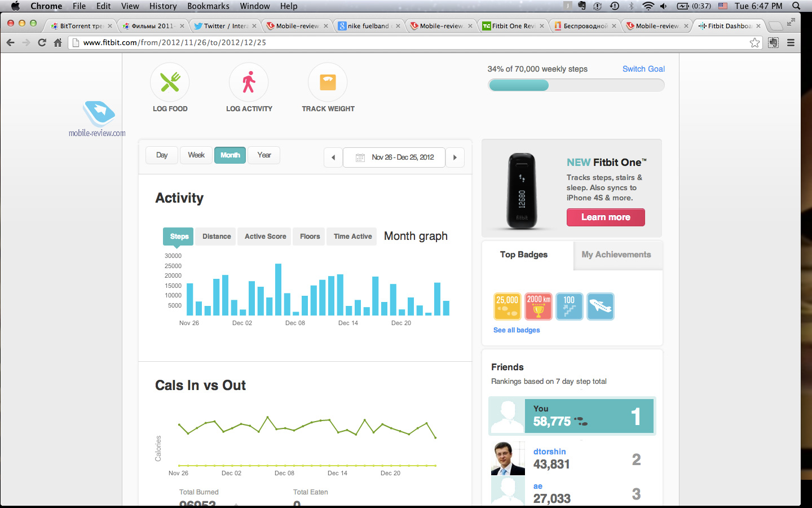Open the Apple menu

pyautogui.click(x=15, y=6)
